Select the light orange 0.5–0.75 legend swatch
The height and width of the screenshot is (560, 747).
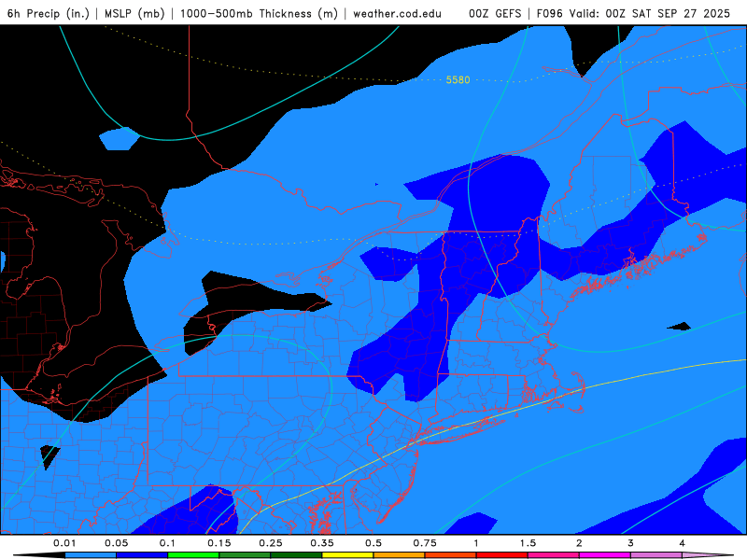tap(400, 555)
